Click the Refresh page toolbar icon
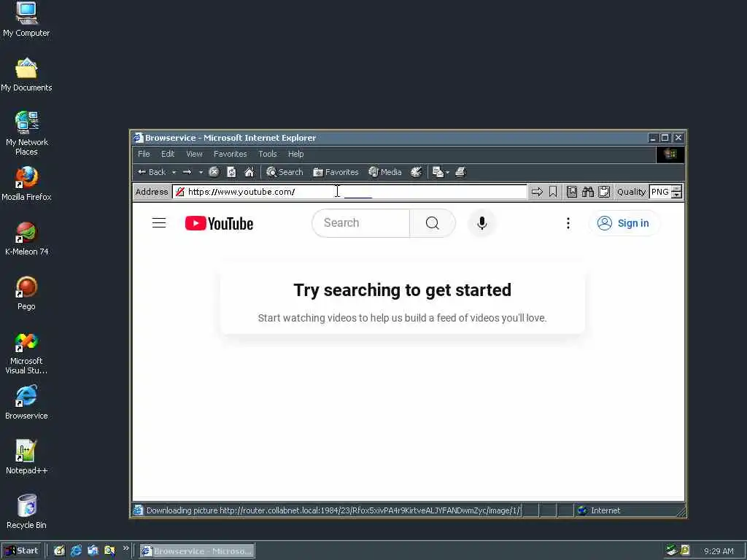The height and width of the screenshot is (560, 747). coord(231,172)
